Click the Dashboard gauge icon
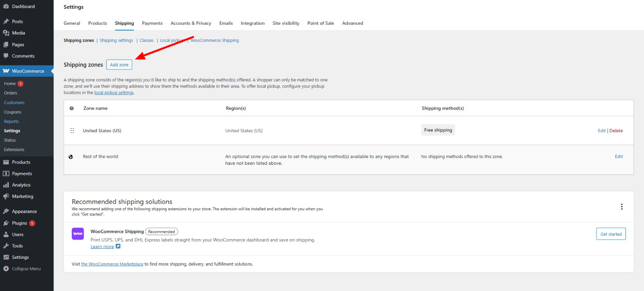This screenshot has height=291, width=644. click(6, 6)
